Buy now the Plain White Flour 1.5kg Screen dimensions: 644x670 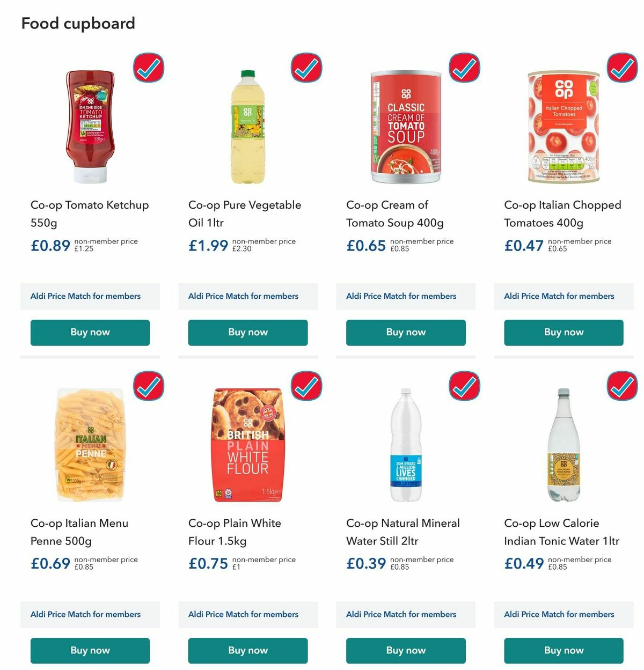[247, 651]
